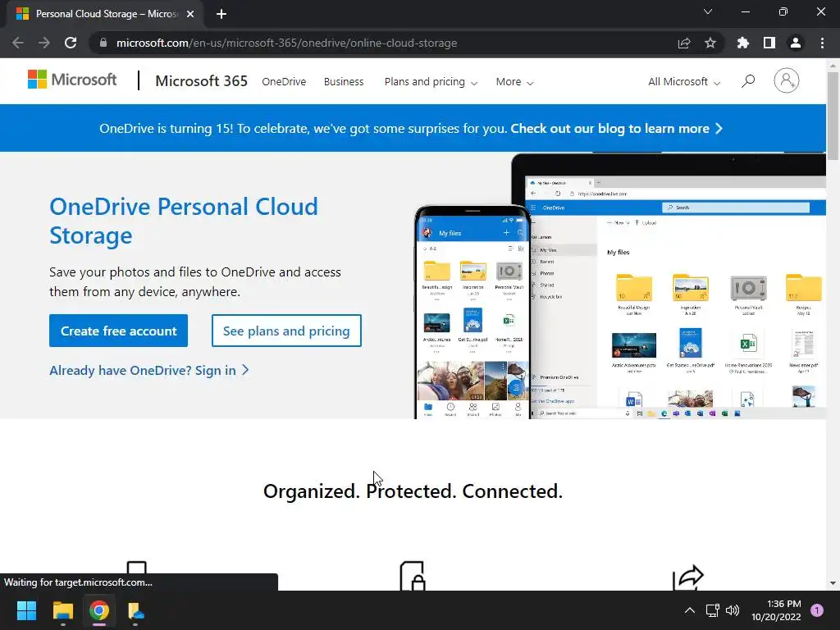Expand the More dropdown menu
The image size is (840, 630).
click(514, 82)
